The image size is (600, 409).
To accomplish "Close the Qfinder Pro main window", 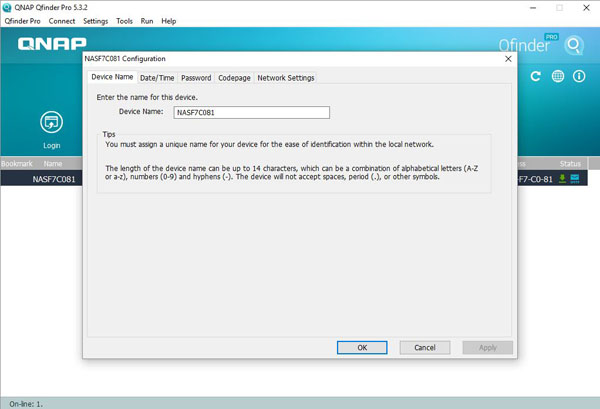I will pyautogui.click(x=586, y=8).
